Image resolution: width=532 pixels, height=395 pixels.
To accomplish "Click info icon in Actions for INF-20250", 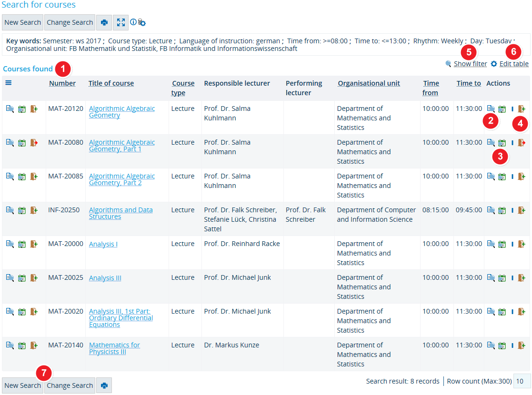I will (512, 210).
